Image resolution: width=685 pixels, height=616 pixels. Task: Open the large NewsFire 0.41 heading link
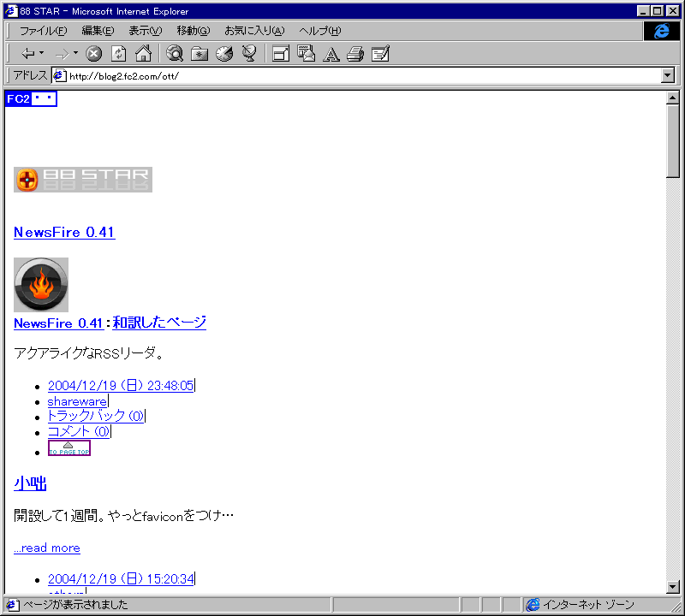(x=64, y=232)
